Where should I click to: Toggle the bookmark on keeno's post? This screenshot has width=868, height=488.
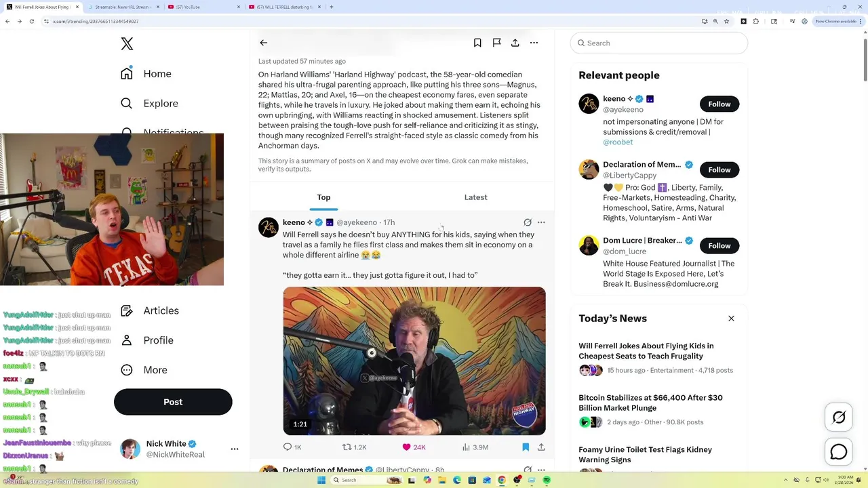(x=526, y=447)
